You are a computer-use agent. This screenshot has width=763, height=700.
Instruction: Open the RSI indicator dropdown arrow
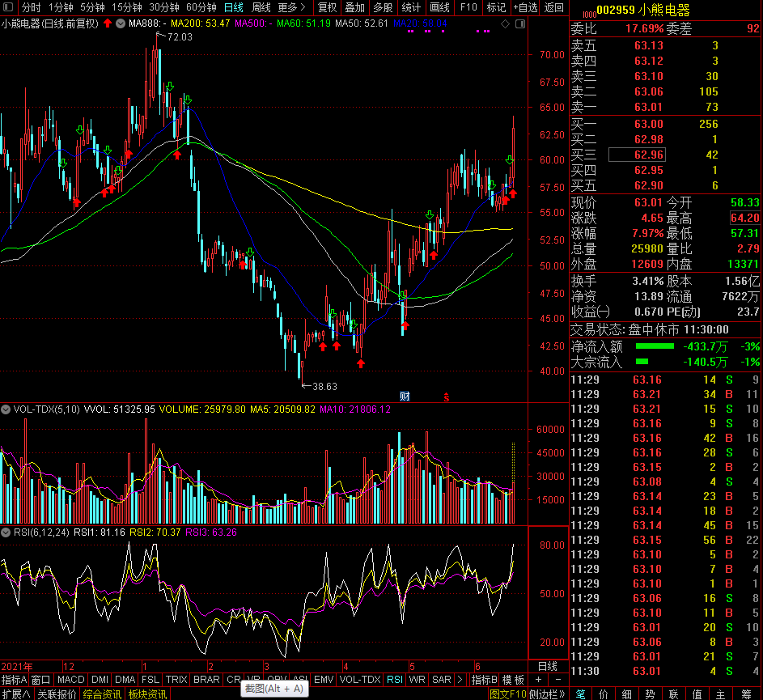click(x=6, y=532)
